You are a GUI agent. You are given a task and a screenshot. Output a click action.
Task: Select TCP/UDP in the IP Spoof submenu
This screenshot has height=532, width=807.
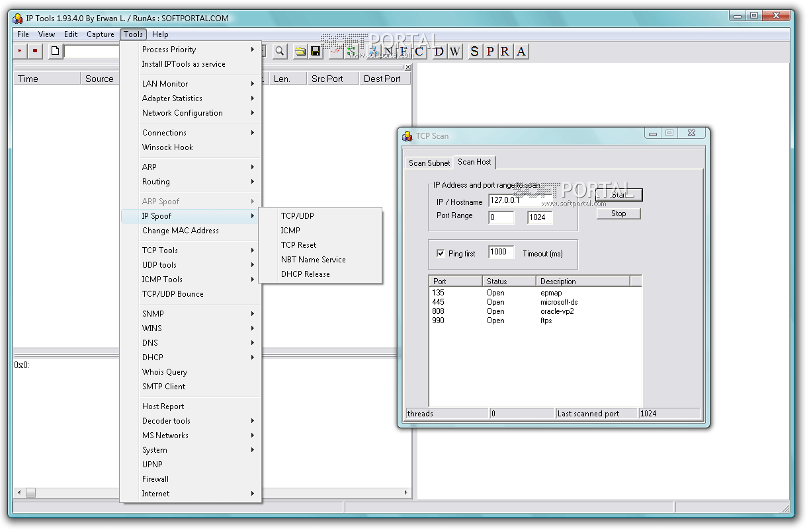(320, 216)
